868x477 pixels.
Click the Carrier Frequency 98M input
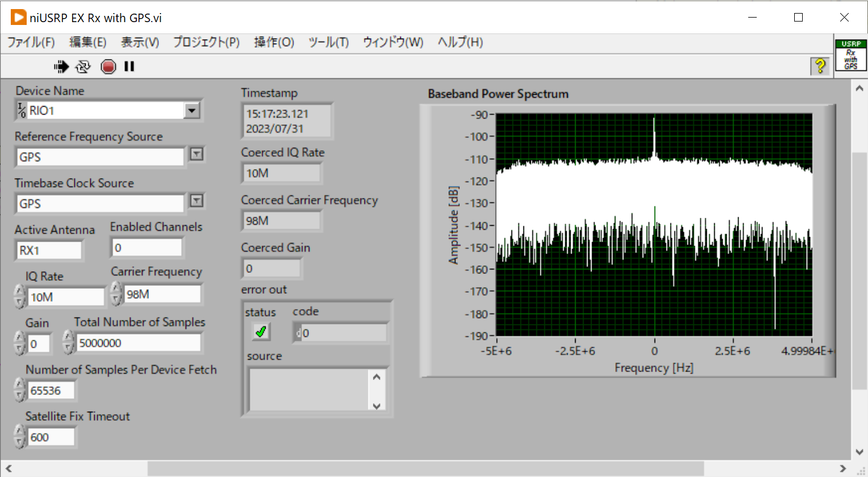162,294
